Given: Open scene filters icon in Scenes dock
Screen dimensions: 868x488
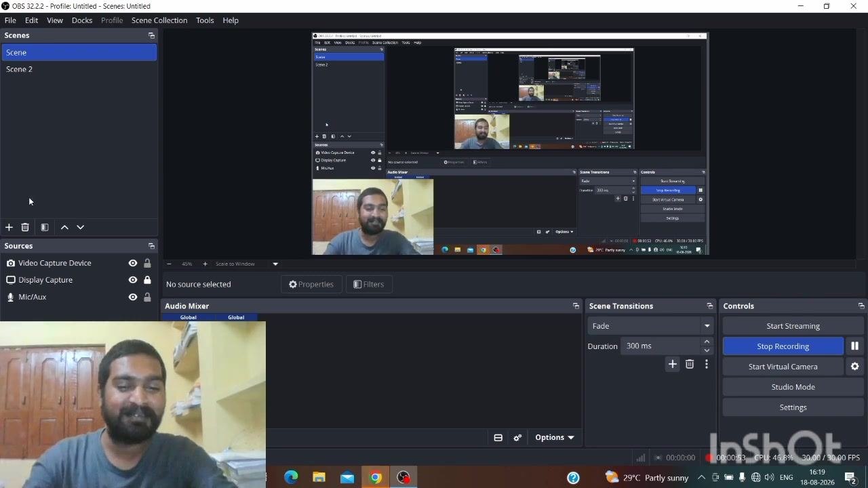Looking at the screenshot, I should tap(45, 228).
